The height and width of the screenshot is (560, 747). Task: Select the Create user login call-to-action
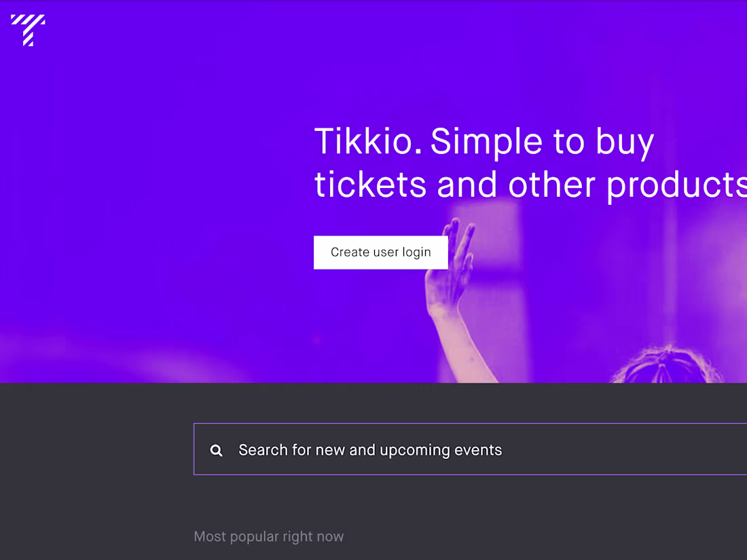point(380,252)
